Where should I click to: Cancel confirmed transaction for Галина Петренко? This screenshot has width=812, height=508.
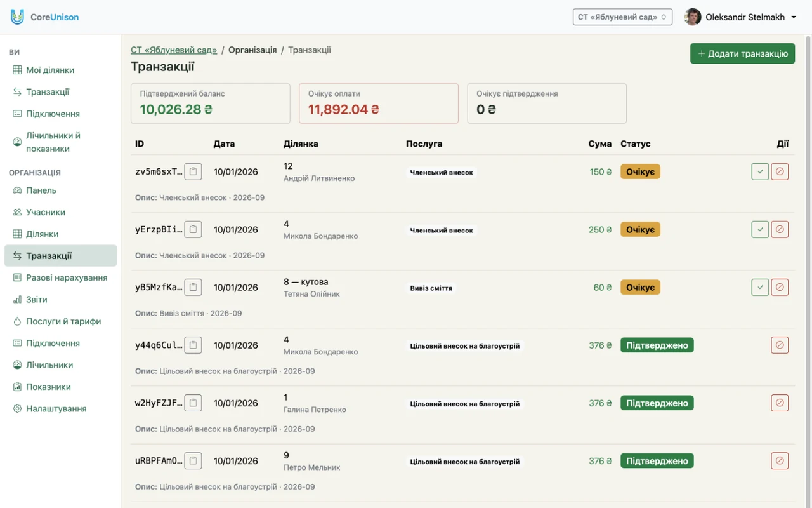(780, 403)
